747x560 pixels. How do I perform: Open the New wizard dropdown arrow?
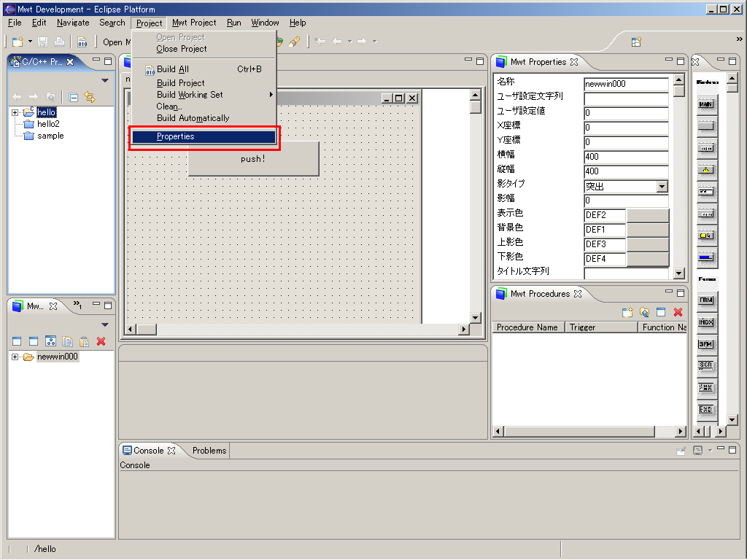(x=30, y=42)
